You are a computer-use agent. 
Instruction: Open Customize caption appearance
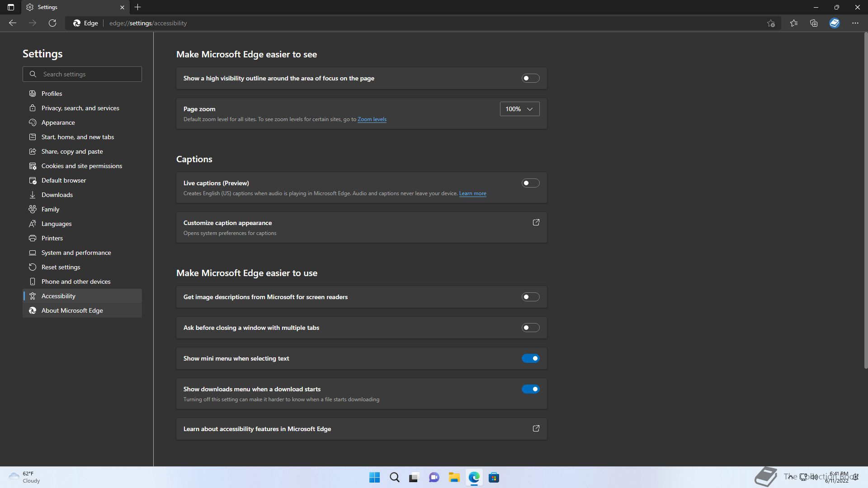click(361, 227)
